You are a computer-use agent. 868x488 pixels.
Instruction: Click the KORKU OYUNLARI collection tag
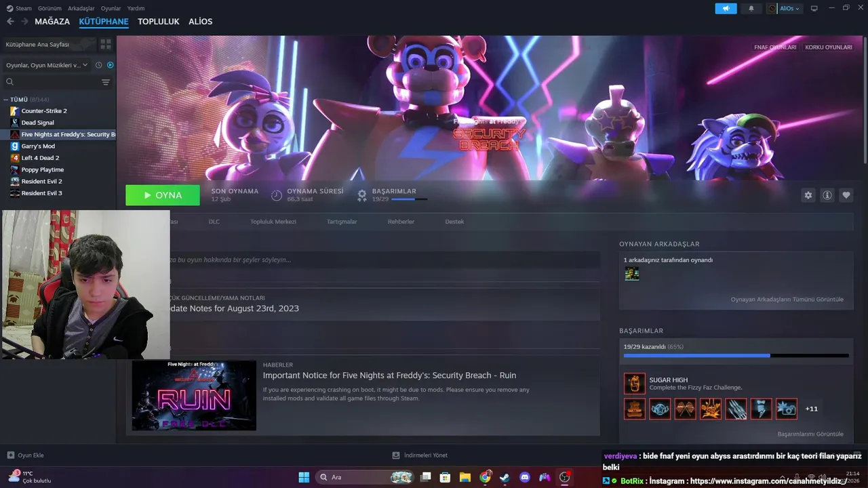(829, 47)
